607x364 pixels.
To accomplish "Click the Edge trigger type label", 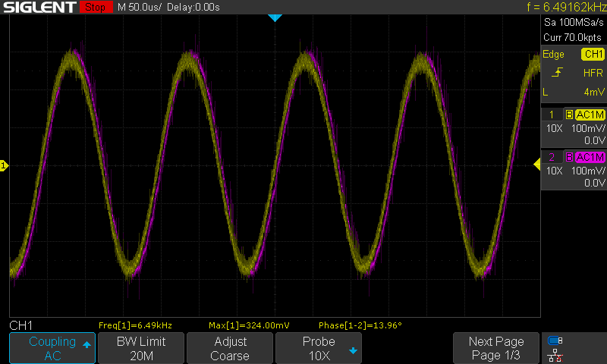I will pyautogui.click(x=553, y=55).
